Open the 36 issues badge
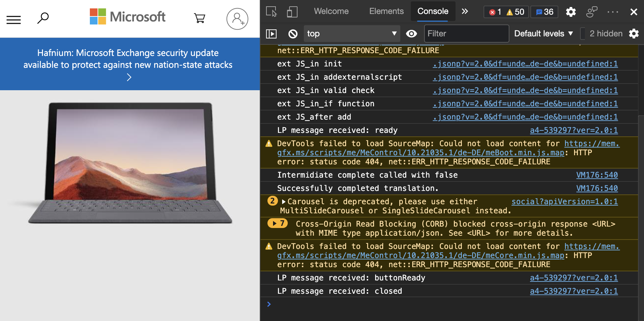 click(544, 12)
